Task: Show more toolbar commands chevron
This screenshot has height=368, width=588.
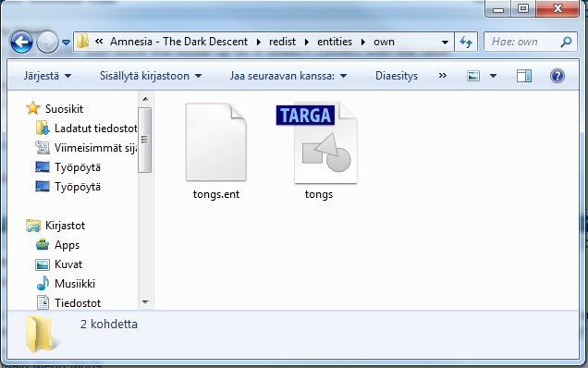Action: point(443,76)
